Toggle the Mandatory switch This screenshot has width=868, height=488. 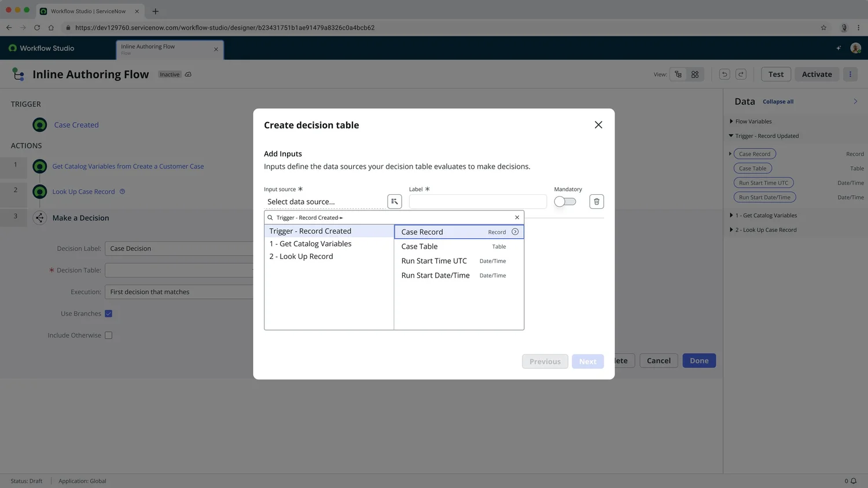pos(565,201)
